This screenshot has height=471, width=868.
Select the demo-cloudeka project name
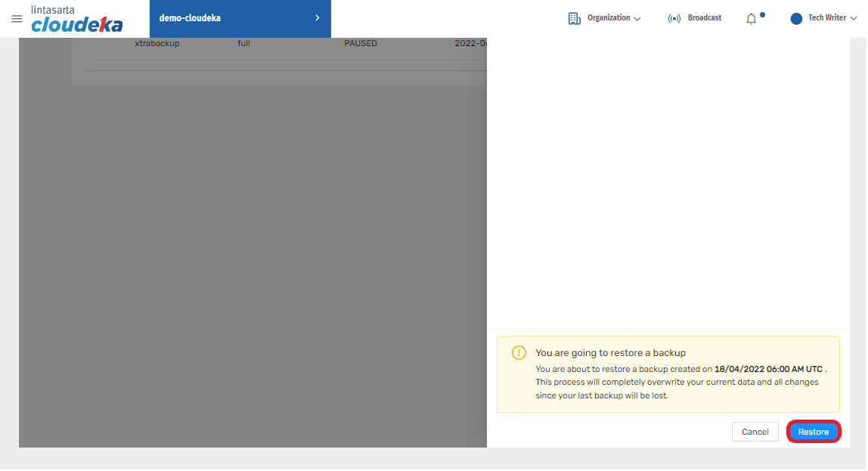coord(190,18)
